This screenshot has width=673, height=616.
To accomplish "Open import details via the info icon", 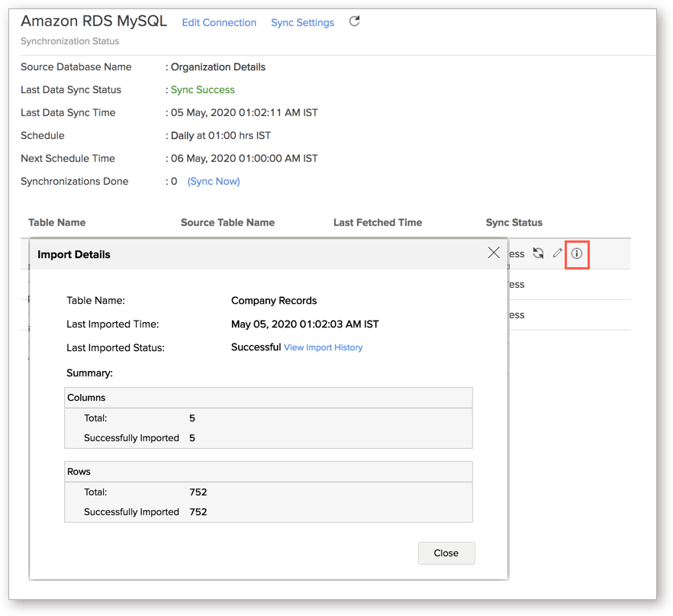I will point(577,253).
